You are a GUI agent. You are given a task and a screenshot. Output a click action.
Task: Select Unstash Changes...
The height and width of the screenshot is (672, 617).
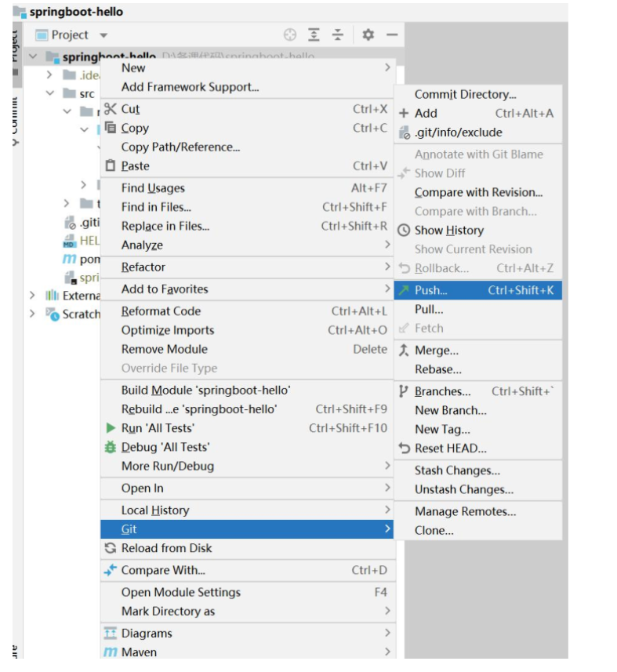point(477,489)
